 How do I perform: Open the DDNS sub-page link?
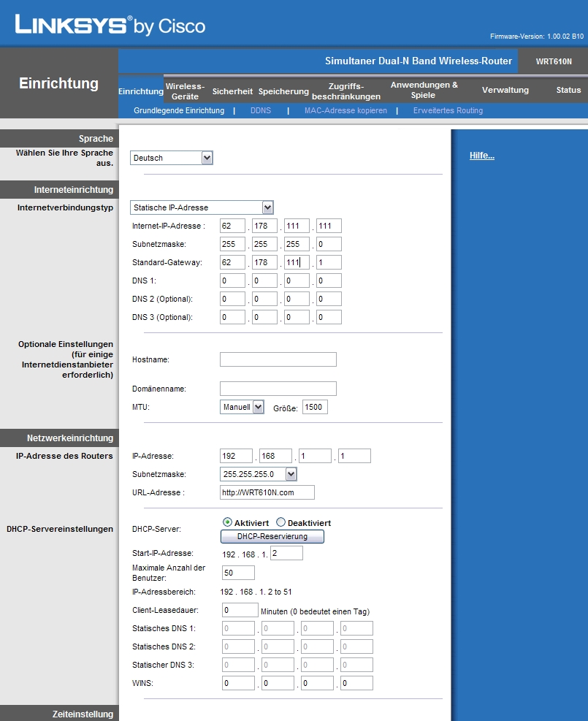[260, 110]
